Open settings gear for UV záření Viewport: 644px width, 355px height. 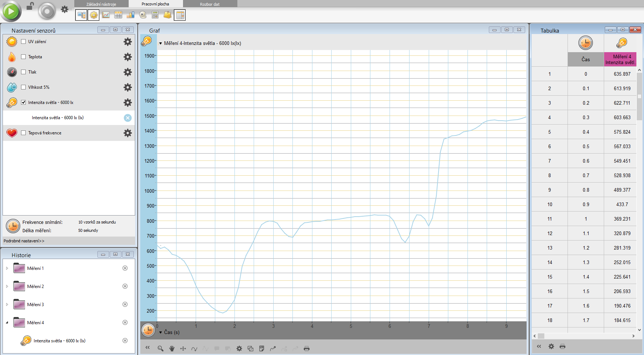pos(128,42)
